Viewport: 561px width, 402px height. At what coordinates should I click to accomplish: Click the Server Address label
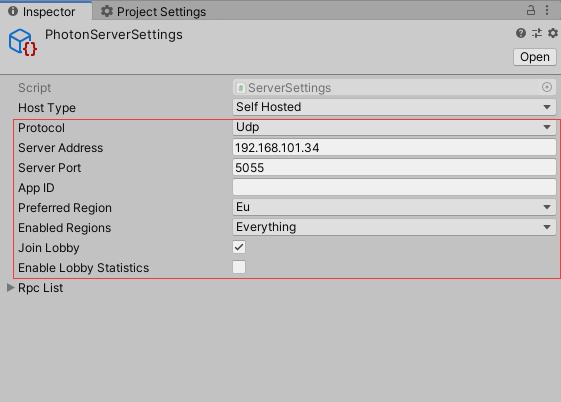[x=60, y=148]
